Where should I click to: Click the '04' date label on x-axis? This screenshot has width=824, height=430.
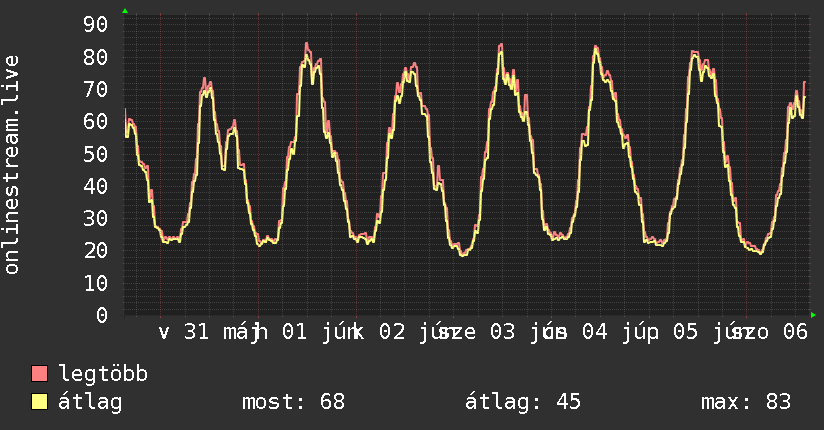[595, 332]
